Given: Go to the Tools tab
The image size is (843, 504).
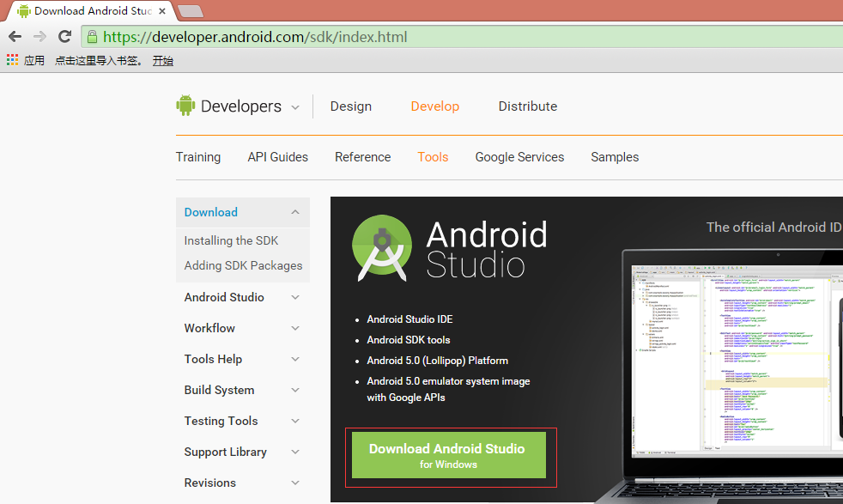Looking at the screenshot, I should (433, 157).
